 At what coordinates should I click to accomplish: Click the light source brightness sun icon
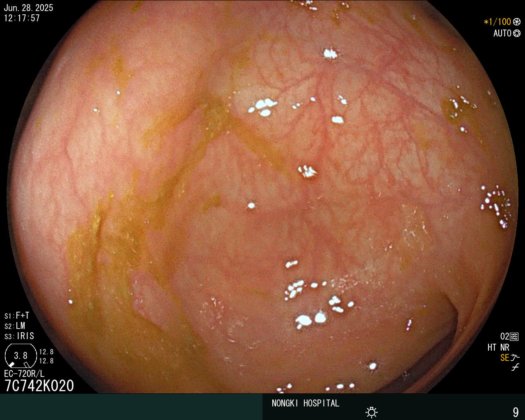coord(372,412)
